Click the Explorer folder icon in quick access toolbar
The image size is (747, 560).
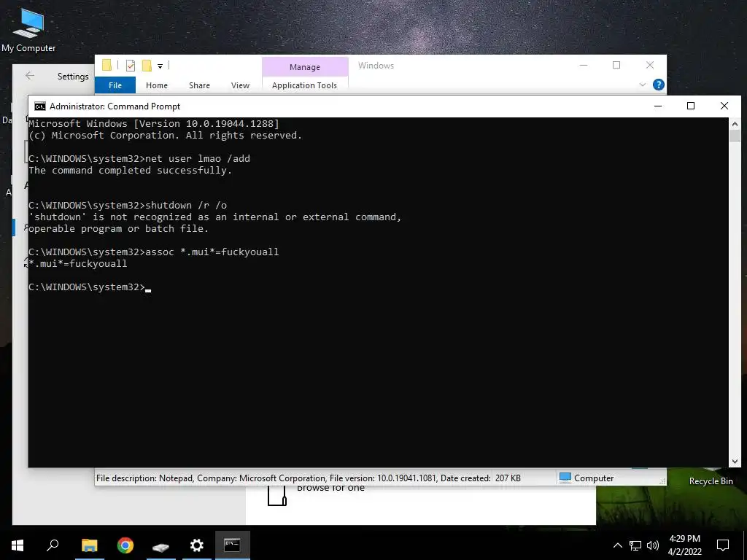107,65
